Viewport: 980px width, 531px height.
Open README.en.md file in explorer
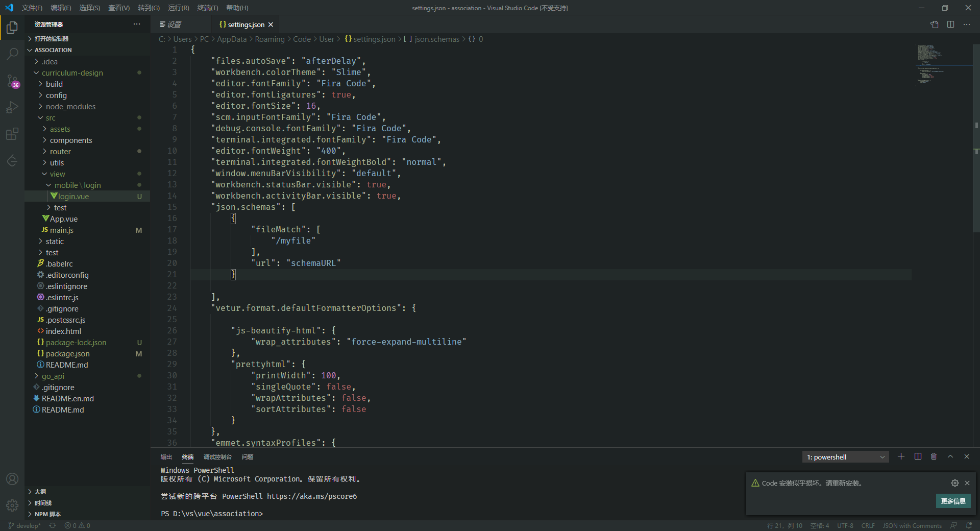click(87, 398)
